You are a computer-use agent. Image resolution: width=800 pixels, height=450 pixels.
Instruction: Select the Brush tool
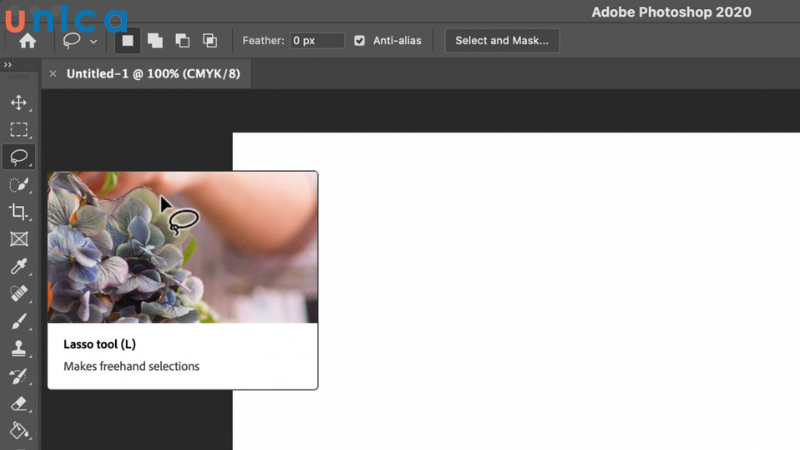[19, 321]
